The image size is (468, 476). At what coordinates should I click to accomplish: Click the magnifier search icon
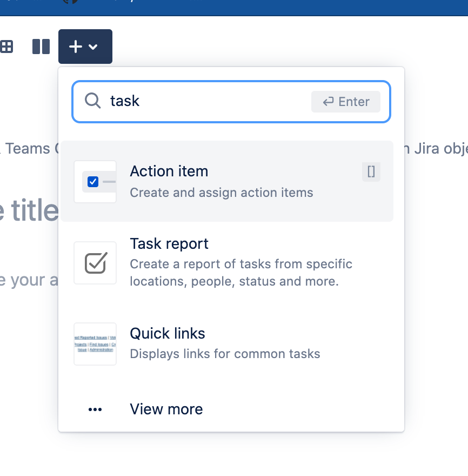coord(92,101)
